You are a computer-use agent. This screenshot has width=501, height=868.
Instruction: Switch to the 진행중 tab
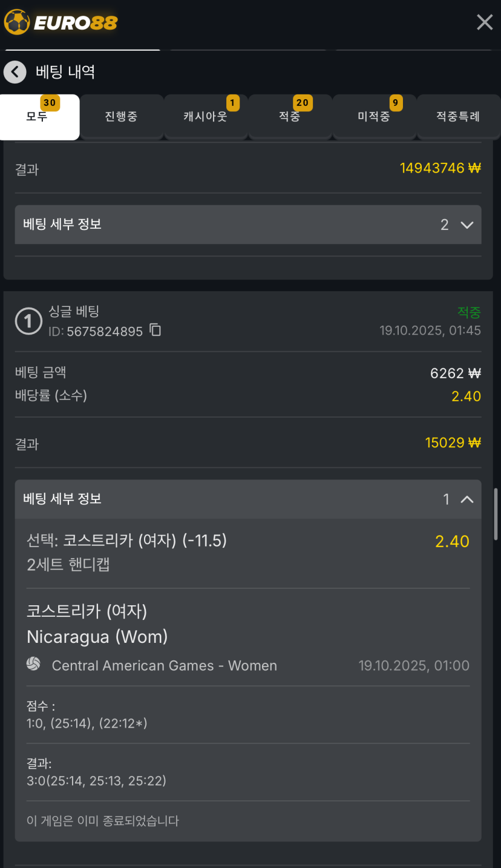coord(121,116)
